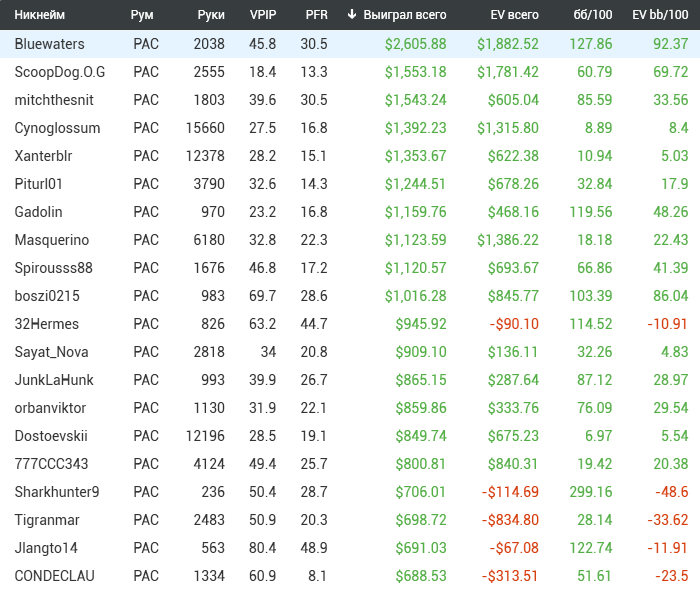
Task: Click the -10.91 EV bb/100 value
Action: coord(668,324)
